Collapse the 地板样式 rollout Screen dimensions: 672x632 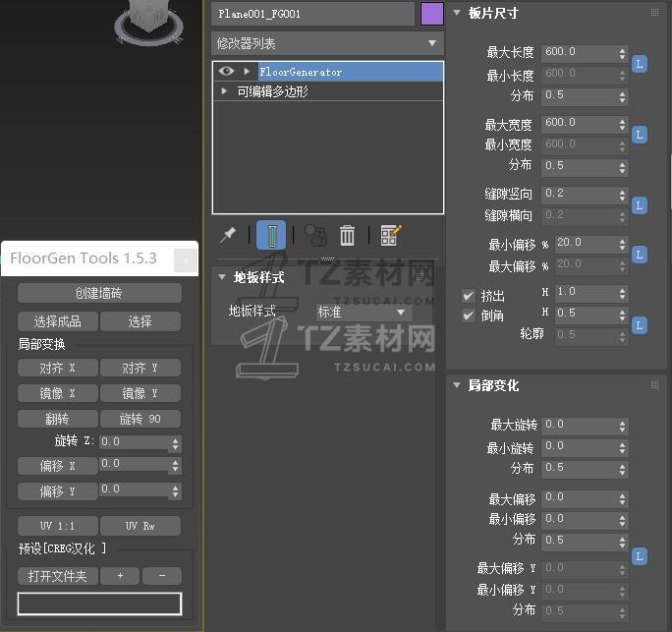(222, 277)
